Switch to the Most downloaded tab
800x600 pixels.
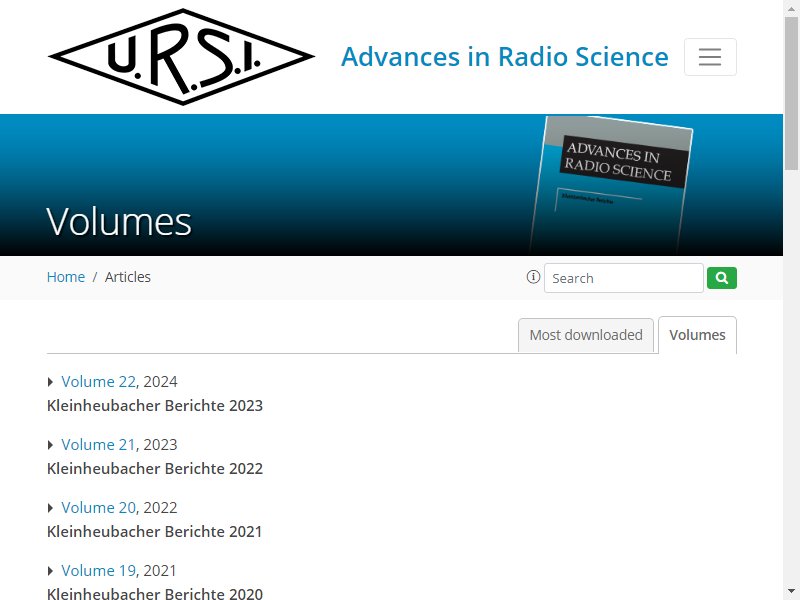[x=586, y=335]
